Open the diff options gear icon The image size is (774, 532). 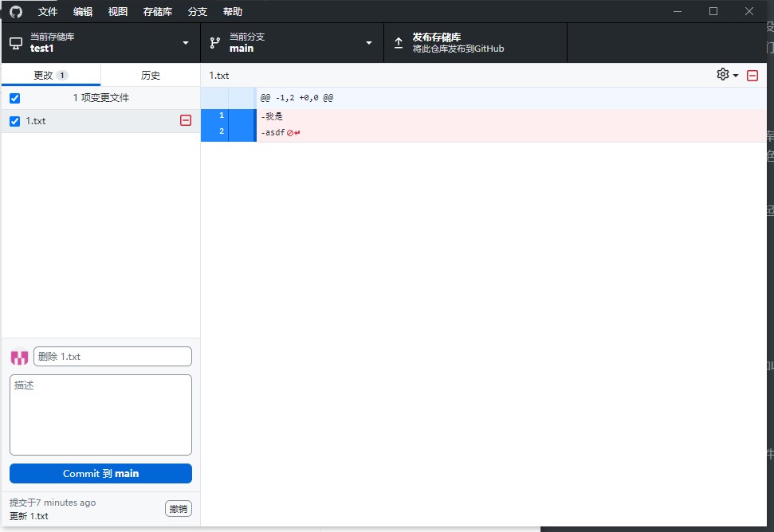coord(721,74)
